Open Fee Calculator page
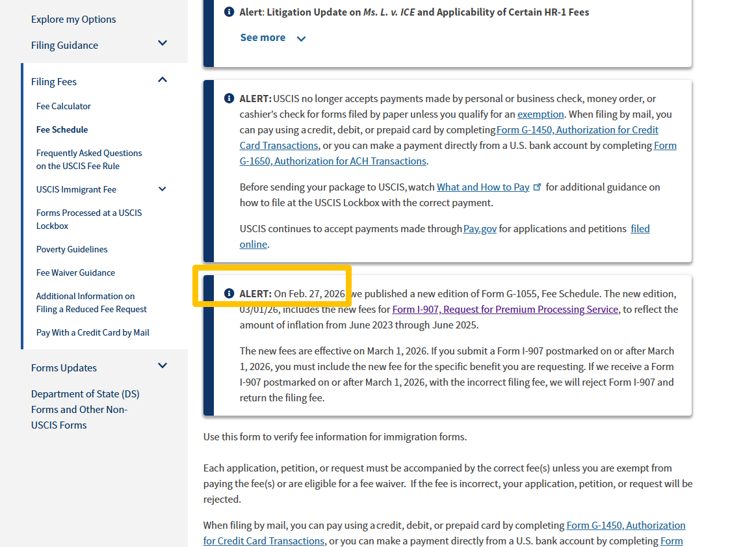Image resolution: width=756 pixels, height=547 pixels. click(64, 106)
